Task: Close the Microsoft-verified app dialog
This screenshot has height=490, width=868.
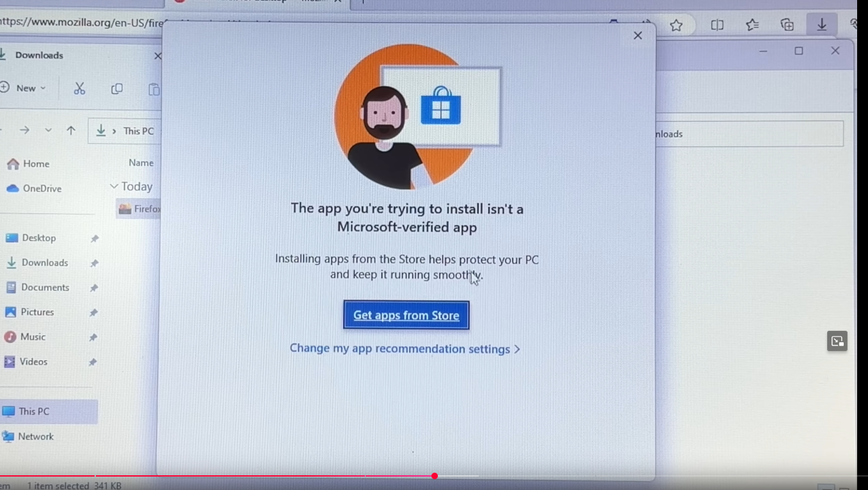Action: click(x=637, y=36)
